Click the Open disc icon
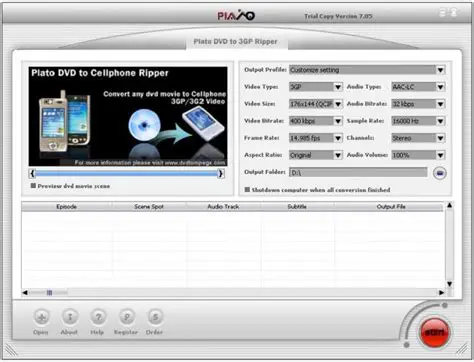 (42, 317)
